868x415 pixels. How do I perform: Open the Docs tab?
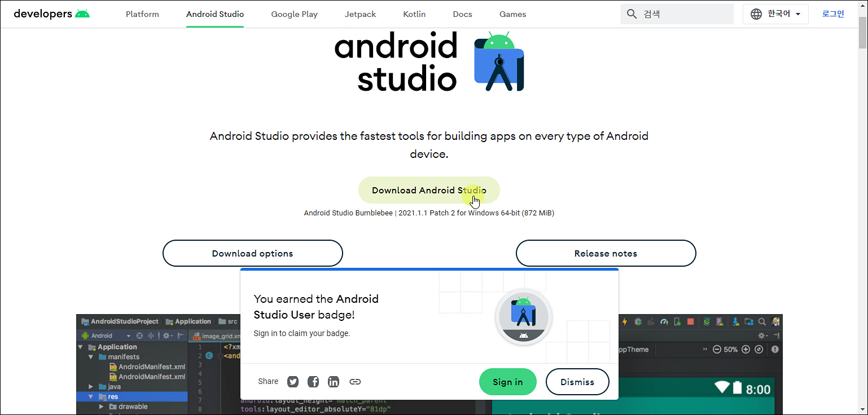pos(462,14)
